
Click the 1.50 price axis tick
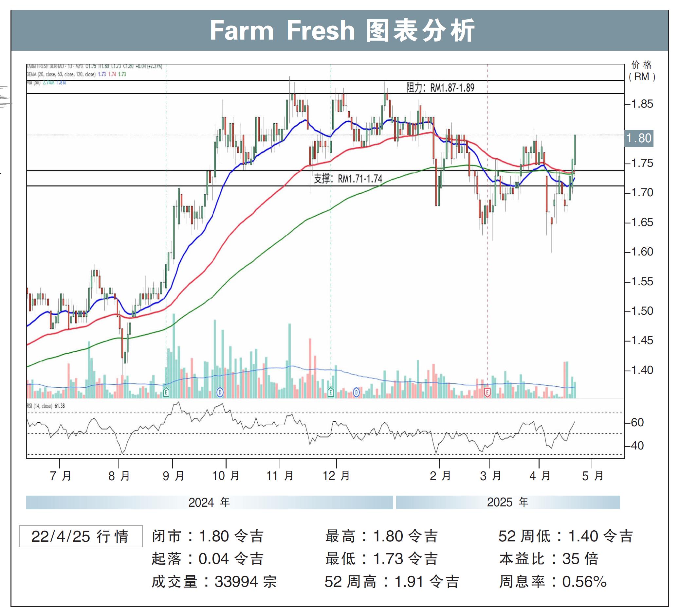click(642, 311)
